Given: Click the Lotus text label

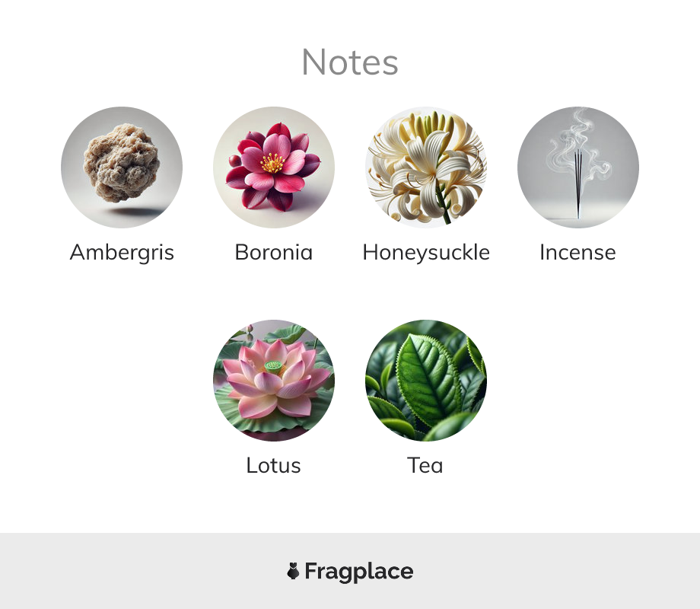Looking at the screenshot, I should coord(274,466).
